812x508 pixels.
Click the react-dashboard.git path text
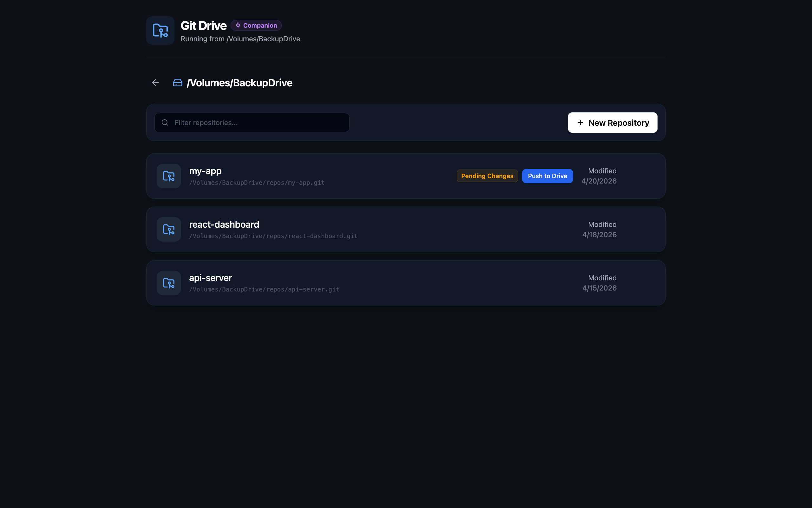point(273,236)
